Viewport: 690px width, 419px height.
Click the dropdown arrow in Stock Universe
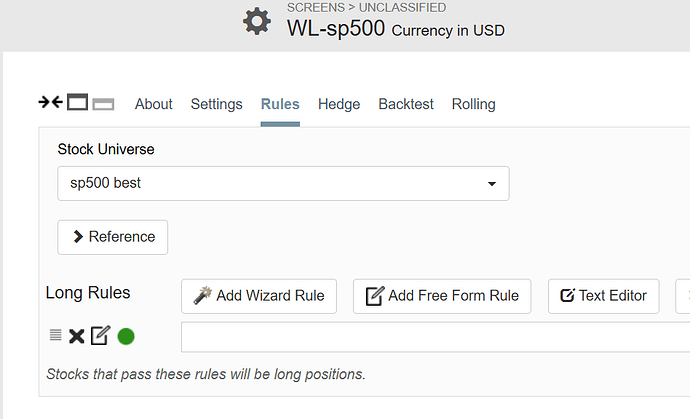pyautogui.click(x=492, y=184)
